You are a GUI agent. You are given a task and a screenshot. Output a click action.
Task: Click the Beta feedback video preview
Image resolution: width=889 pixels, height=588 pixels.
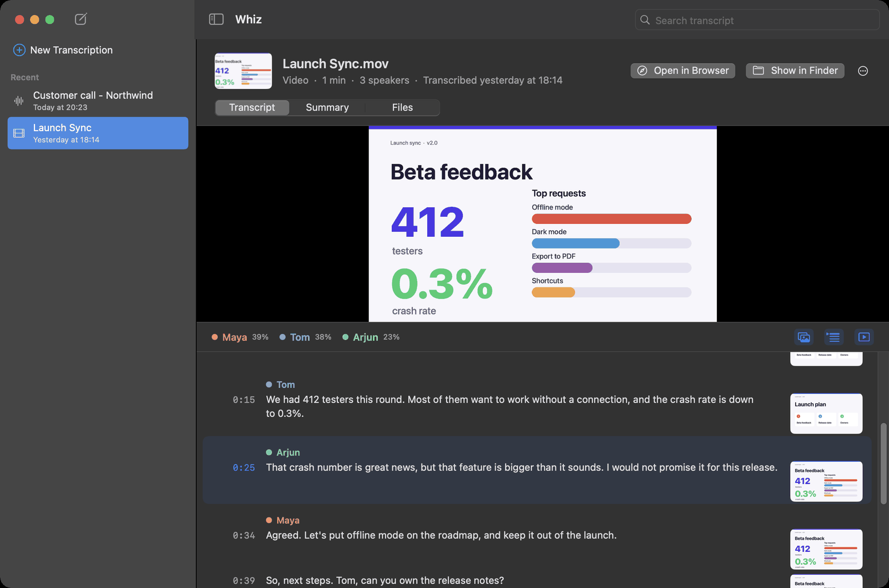[x=543, y=225]
